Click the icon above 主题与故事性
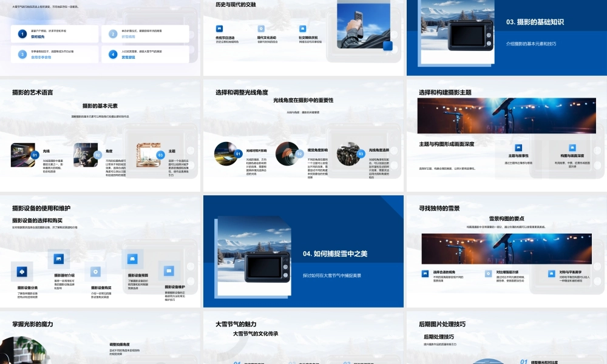Screen dimensions: 607x364 (x=518, y=148)
